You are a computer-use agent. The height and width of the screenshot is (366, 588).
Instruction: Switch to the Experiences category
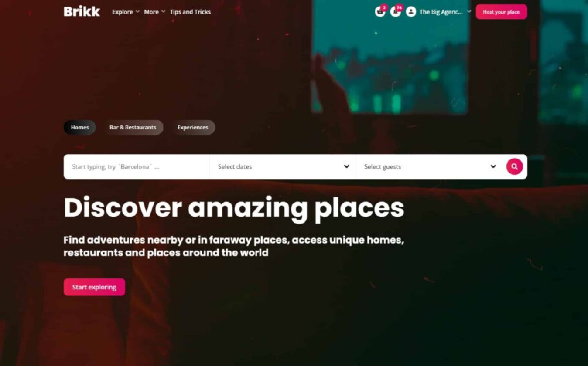coord(193,127)
